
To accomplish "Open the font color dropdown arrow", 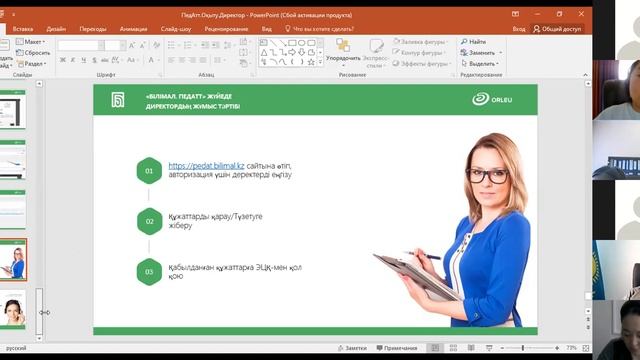I will [x=159, y=60].
